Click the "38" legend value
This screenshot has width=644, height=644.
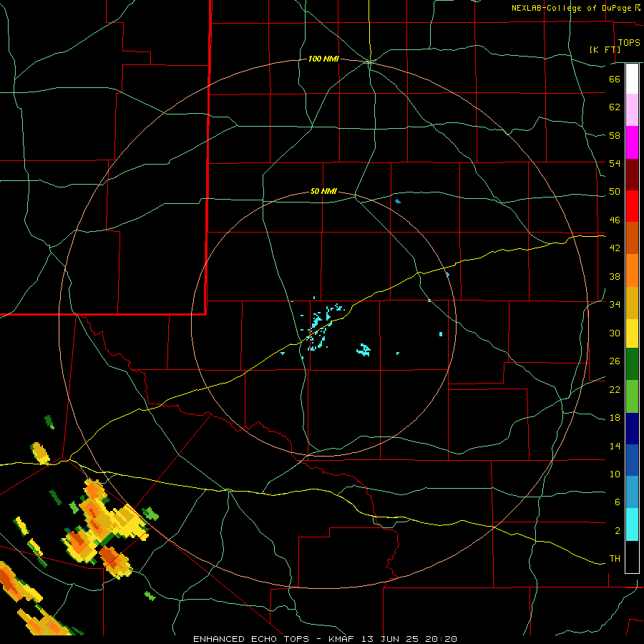[x=615, y=276]
